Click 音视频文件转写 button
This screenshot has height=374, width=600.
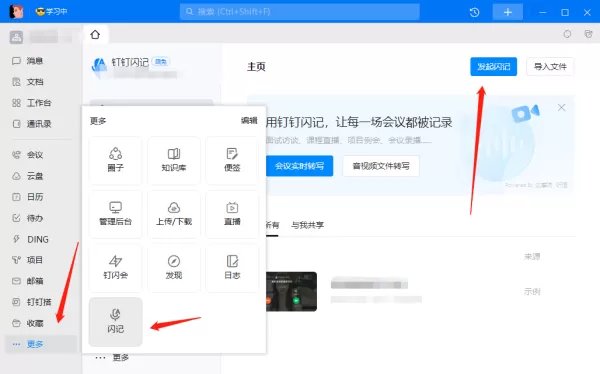click(x=381, y=166)
